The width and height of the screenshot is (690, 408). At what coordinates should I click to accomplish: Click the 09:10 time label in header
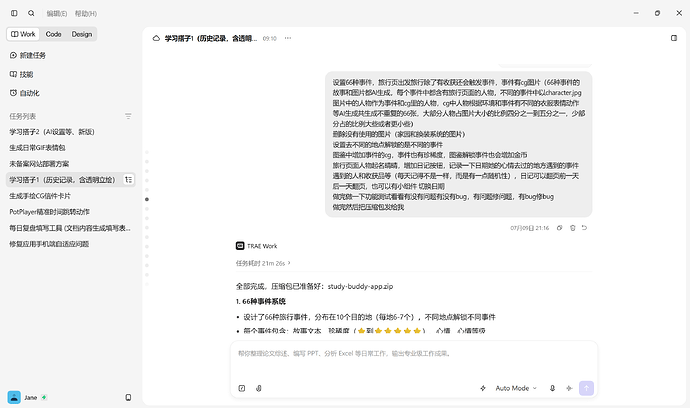point(270,39)
